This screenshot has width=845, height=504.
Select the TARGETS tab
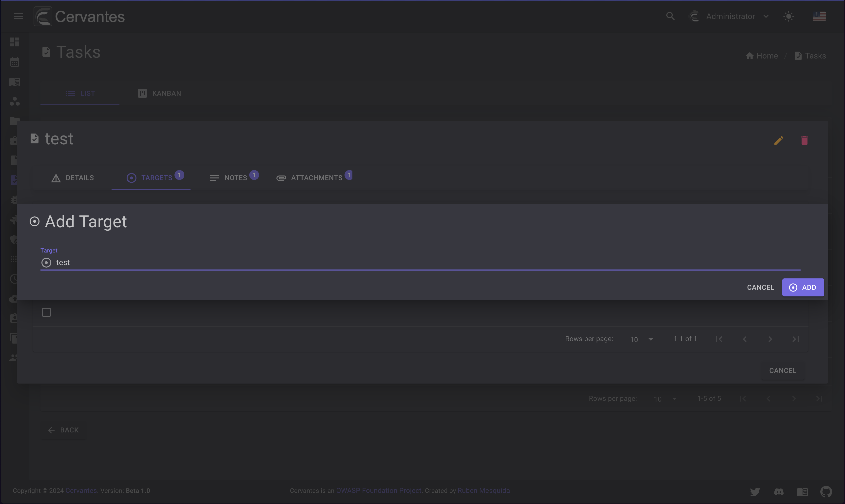pos(151,178)
